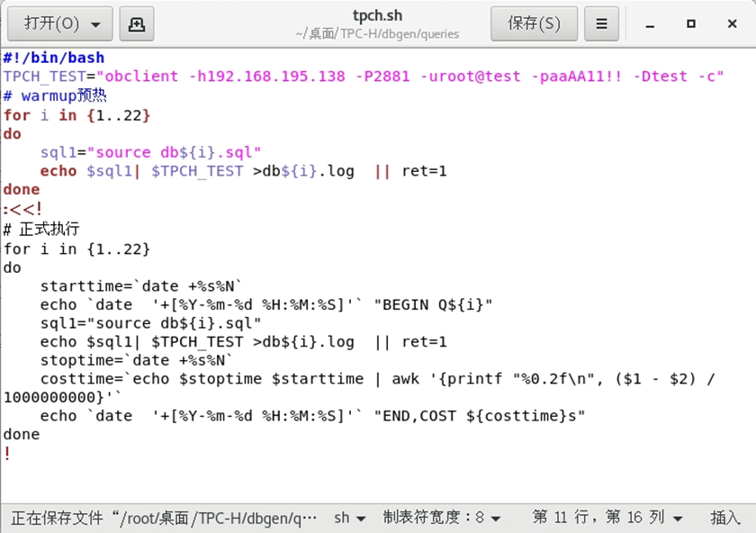Viewport: 756px width, 533px height.
Task: Place cursor in the #!/bin/bash line
Action: click(53, 58)
